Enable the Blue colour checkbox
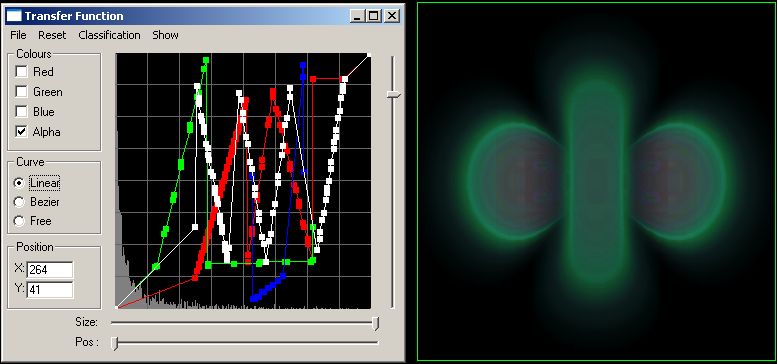The image size is (778, 364). click(x=21, y=112)
